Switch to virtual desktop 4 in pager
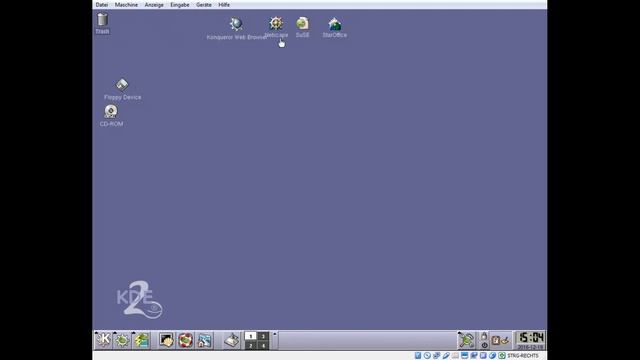The width and height of the screenshot is (640, 360). 263,345
